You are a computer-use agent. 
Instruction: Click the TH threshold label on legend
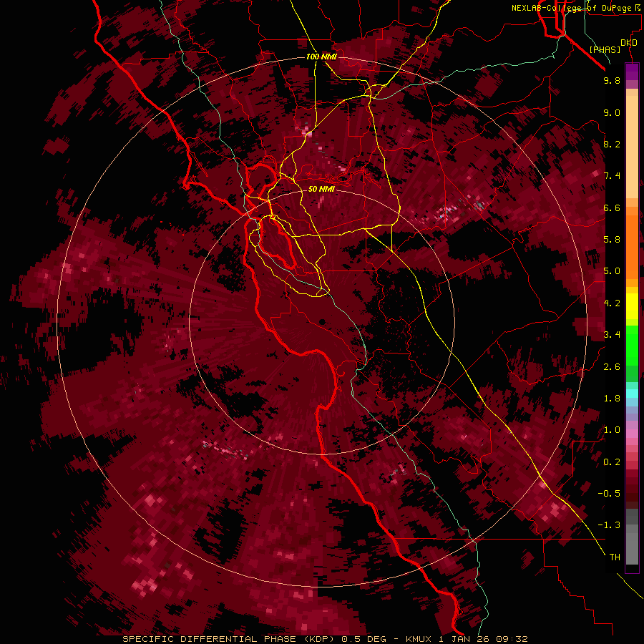coord(615,557)
